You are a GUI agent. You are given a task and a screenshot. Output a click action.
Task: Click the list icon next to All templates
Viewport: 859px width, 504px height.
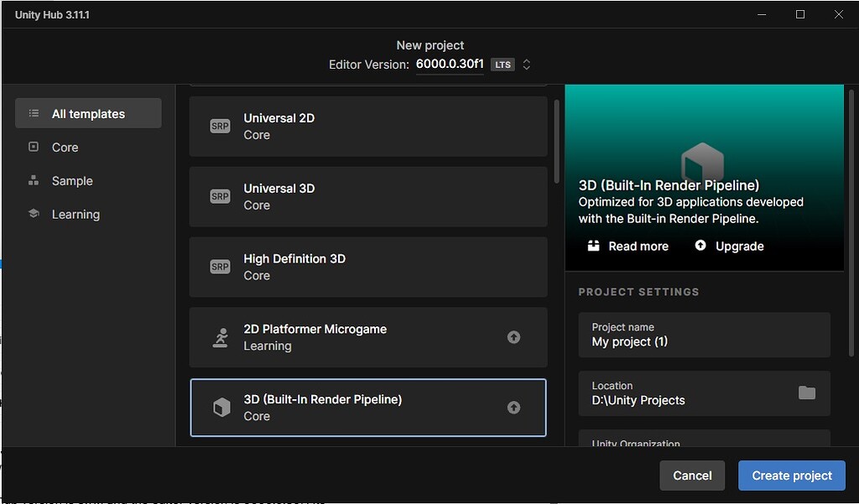coord(32,112)
